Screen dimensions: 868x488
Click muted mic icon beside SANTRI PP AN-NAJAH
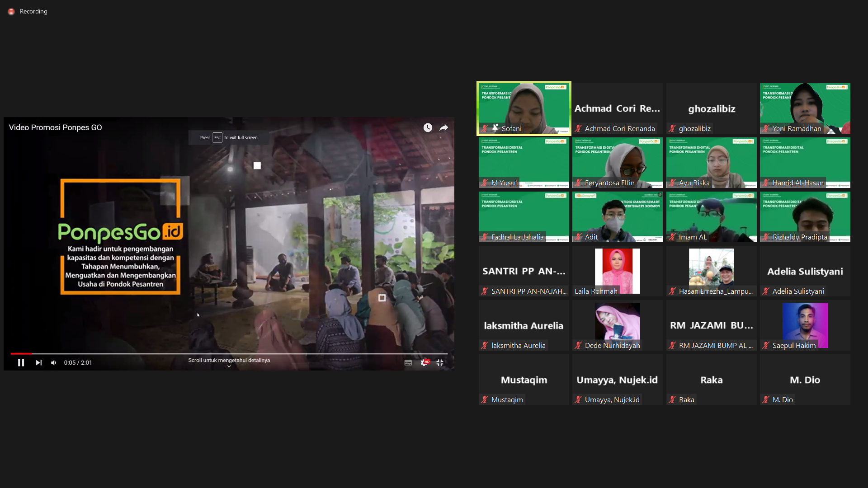point(485,291)
